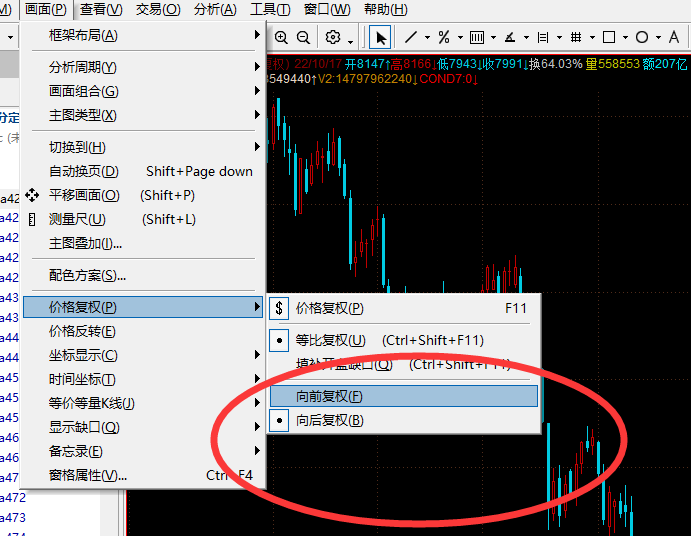Viewport: 691px width, 536px height.
Task: Open the 交易(O) menu
Action: 158,9
